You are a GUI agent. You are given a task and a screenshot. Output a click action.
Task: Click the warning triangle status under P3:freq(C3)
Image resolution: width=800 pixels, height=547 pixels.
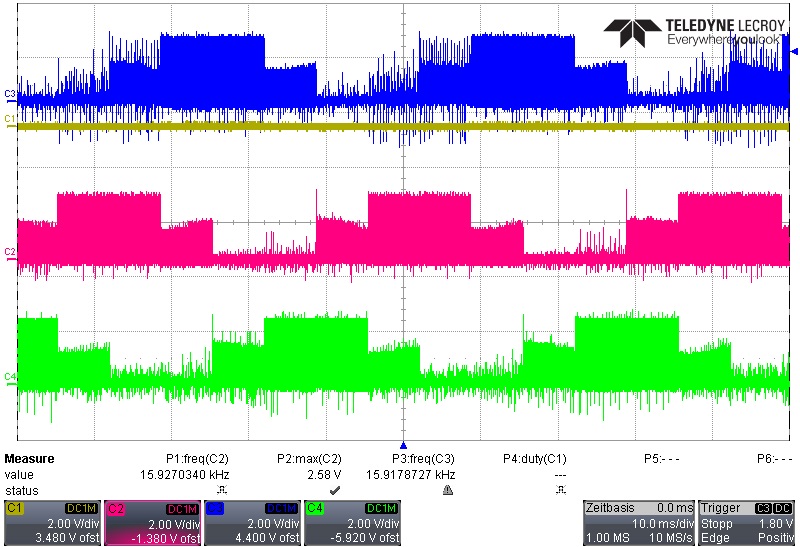pos(447,490)
